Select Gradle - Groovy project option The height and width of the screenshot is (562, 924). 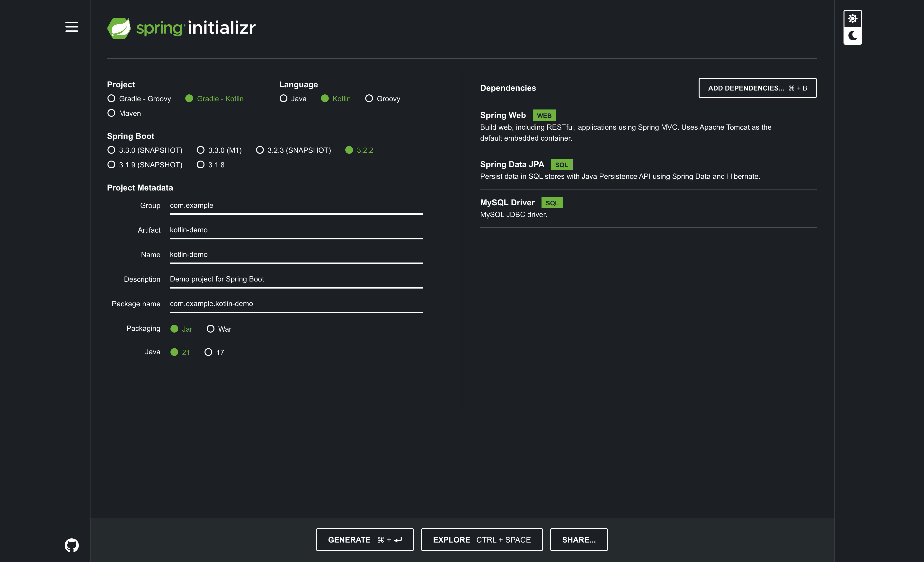coord(111,98)
